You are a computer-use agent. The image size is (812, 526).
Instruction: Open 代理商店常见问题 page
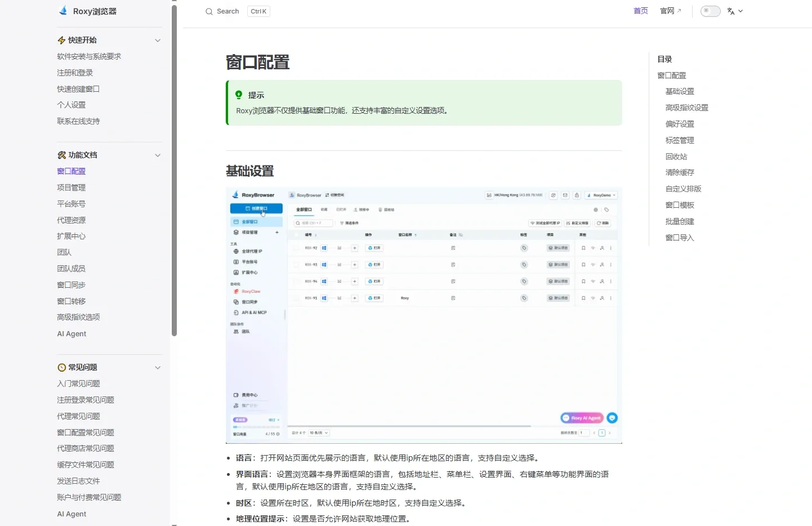coord(86,449)
